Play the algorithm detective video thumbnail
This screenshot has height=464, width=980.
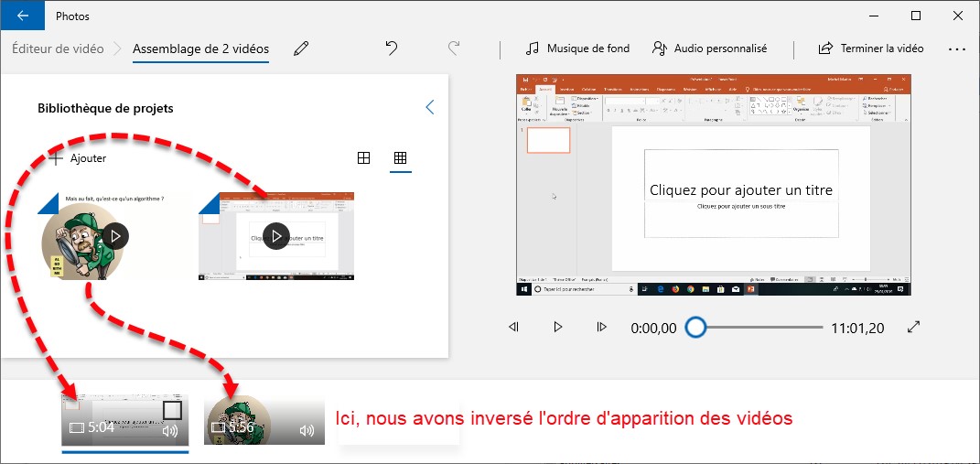115,235
